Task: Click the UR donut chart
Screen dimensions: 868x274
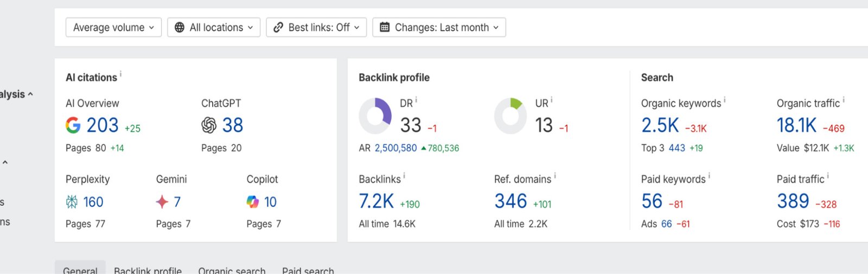Action: pyautogui.click(x=510, y=116)
